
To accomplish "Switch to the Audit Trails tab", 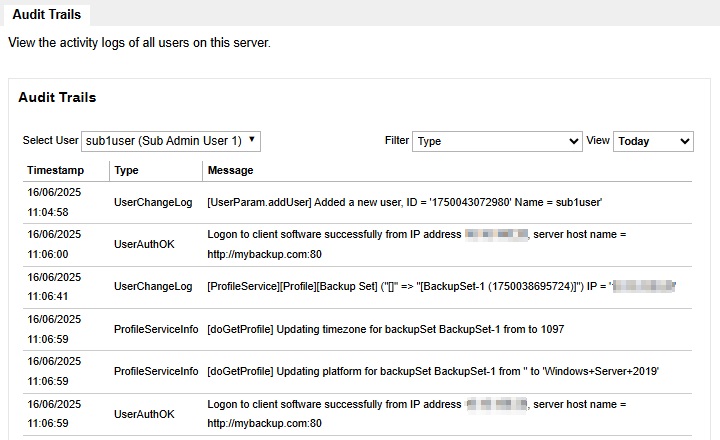I will coord(47,15).
